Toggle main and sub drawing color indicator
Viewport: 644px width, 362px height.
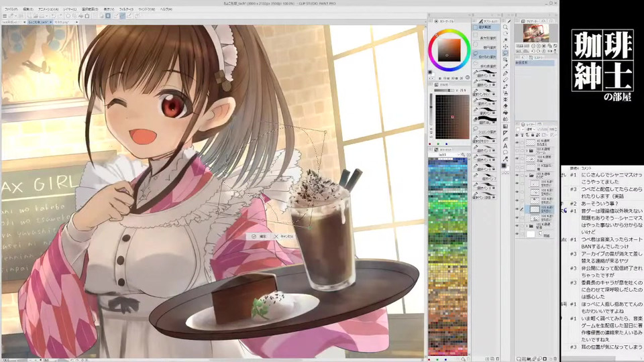504,166
